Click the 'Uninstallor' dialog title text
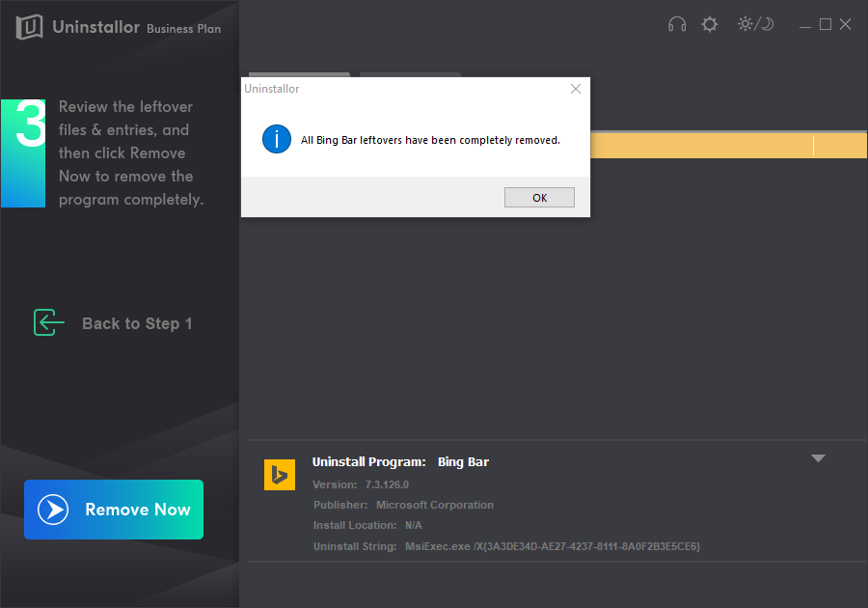The height and width of the screenshot is (608, 868). point(271,89)
